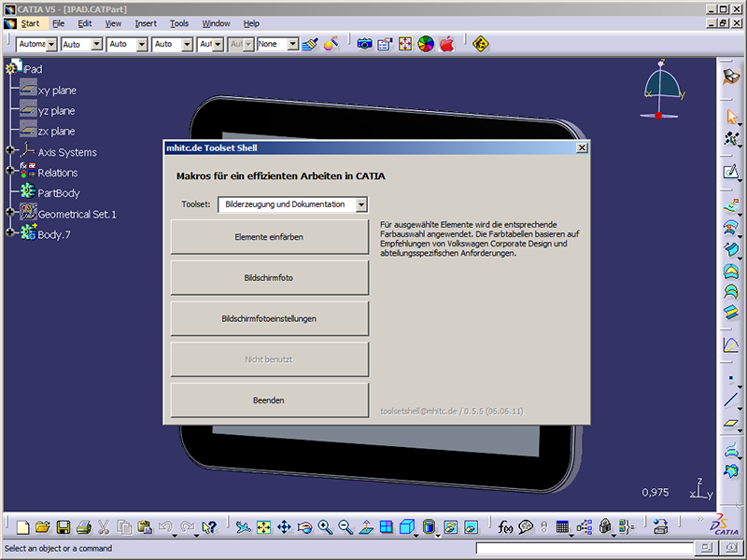
Task: Click the Plane tool icon
Action: pyautogui.click(x=731, y=423)
